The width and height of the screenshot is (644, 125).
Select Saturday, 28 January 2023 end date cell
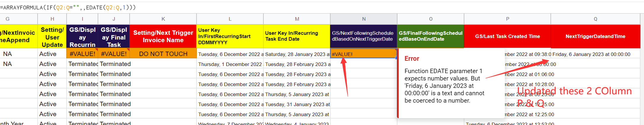[x=297, y=54]
